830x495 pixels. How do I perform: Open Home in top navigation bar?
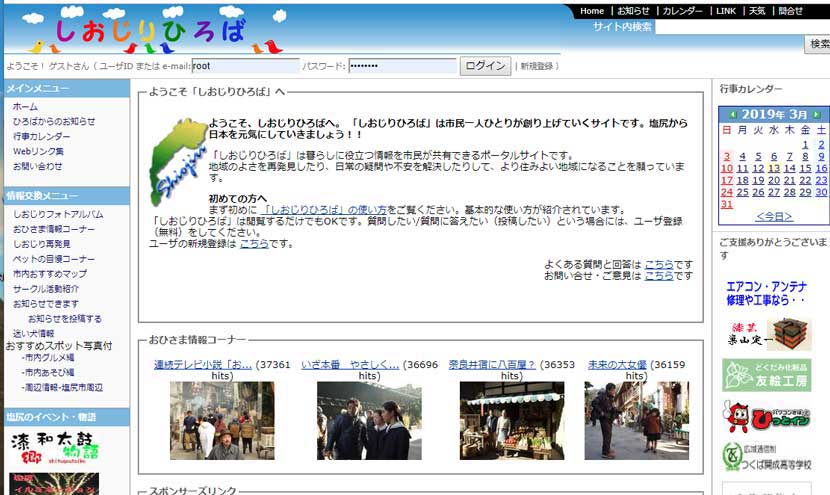[592, 11]
